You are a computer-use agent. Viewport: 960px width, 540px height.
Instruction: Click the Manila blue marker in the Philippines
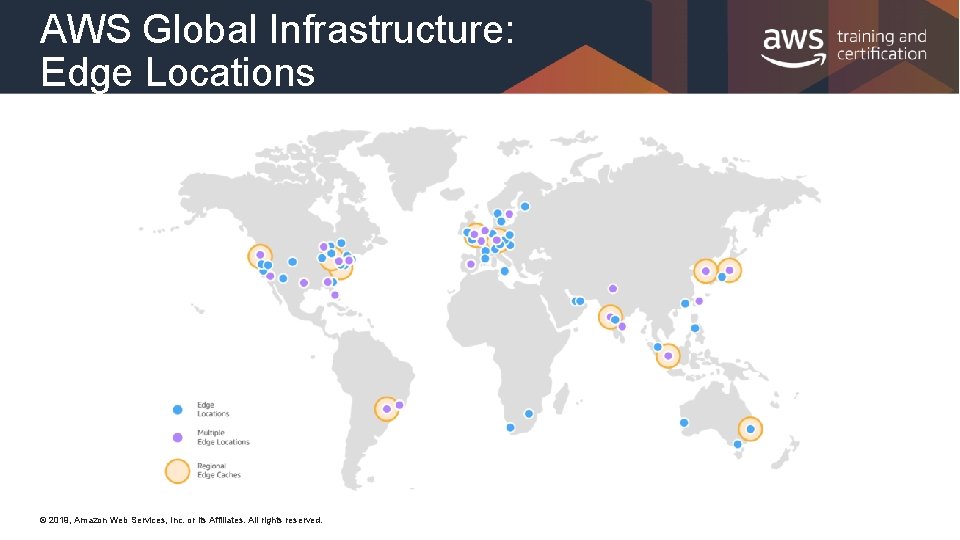(x=695, y=328)
